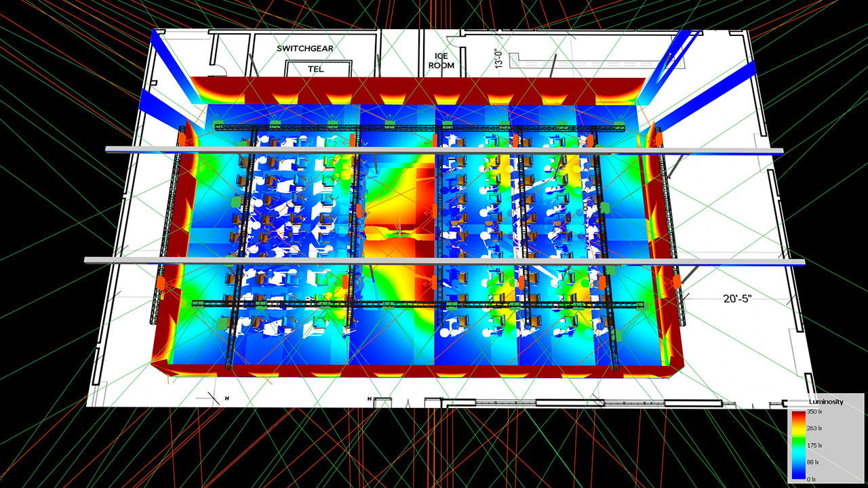Screen dimensions: 868x488
Task: Select the orange fixture on right wall
Action: (x=676, y=281)
